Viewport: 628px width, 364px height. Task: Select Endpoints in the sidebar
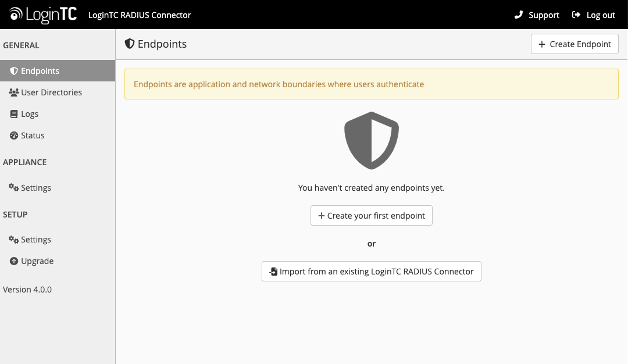click(58, 71)
